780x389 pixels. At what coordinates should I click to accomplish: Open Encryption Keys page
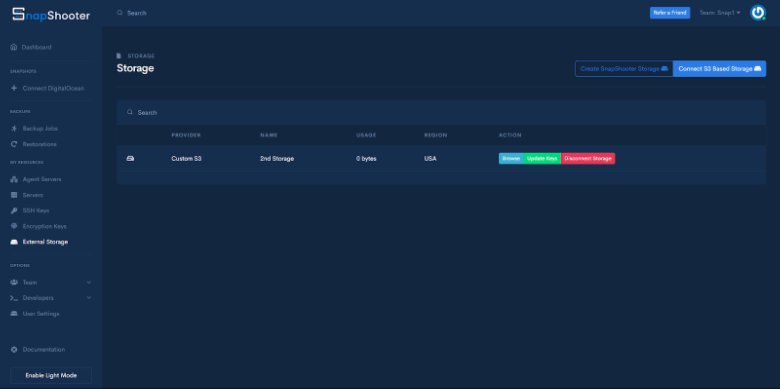(x=44, y=226)
